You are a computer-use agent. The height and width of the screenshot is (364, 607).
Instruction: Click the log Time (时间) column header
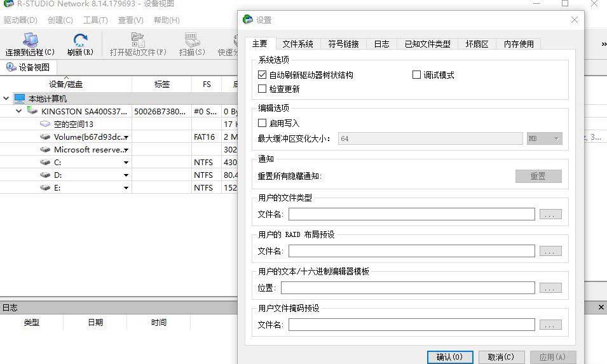pyautogui.click(x=159, y=322)
